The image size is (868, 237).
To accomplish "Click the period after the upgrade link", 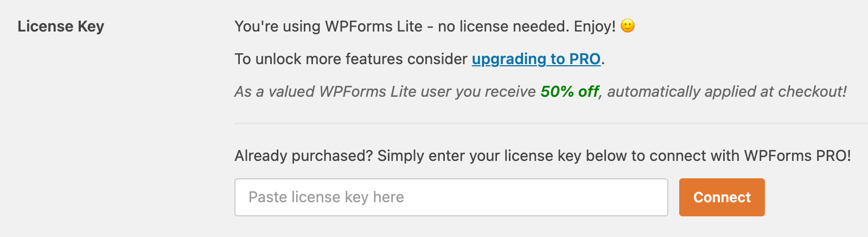I will coord(603,60).
